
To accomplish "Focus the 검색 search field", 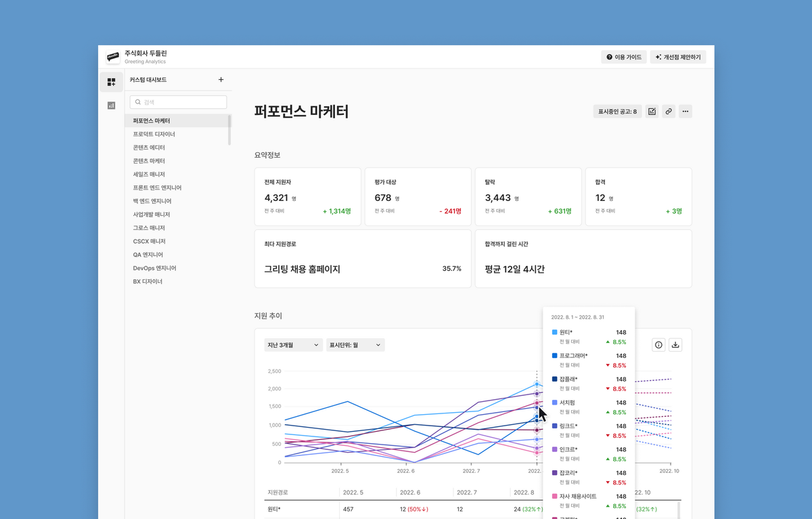I will click(178, 102).
